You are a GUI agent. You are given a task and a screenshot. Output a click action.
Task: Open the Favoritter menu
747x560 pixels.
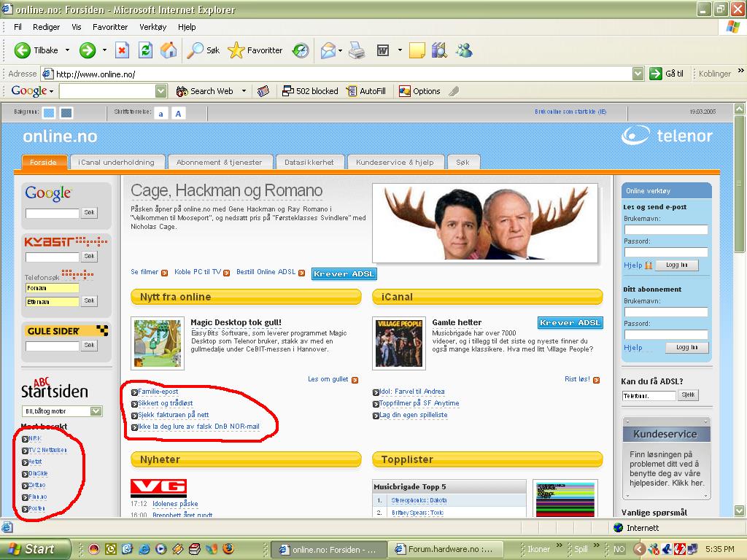click(x=110, y=27)
